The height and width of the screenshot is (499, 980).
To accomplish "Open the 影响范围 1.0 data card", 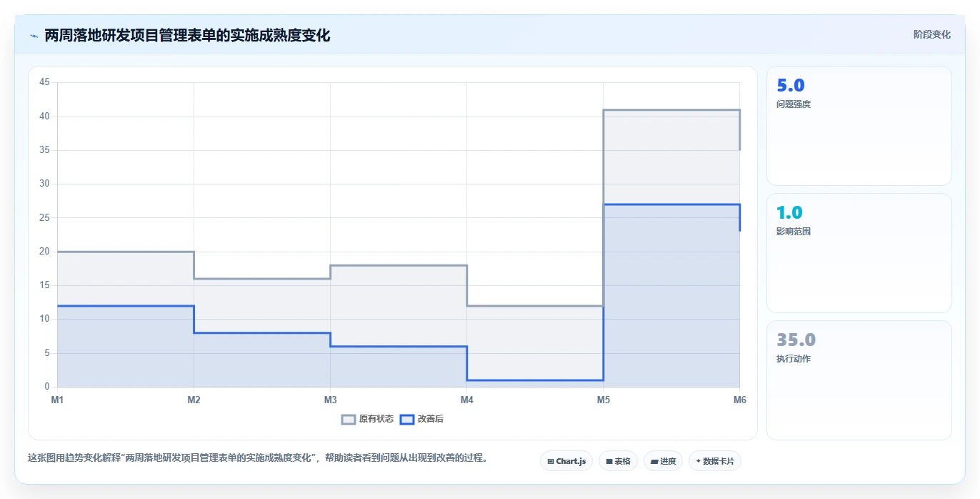I will click(x=859, y=253).
